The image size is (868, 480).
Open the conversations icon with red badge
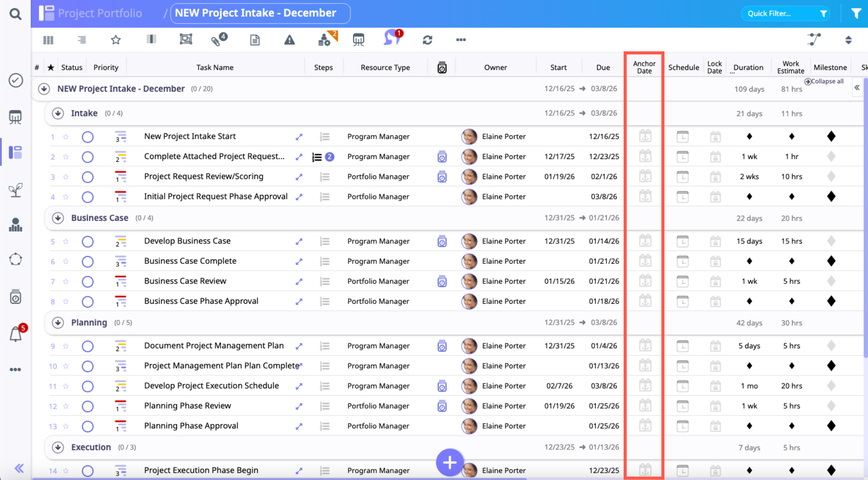coord(392,39)
